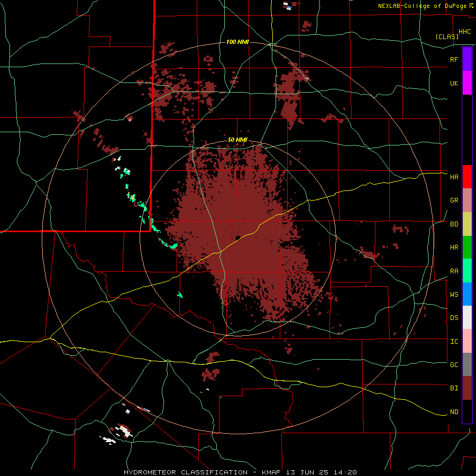The width and height of the screenshot is (476, 476).
Task: Click the UK magenta legend swatch
Action: (x=467, y=83)
